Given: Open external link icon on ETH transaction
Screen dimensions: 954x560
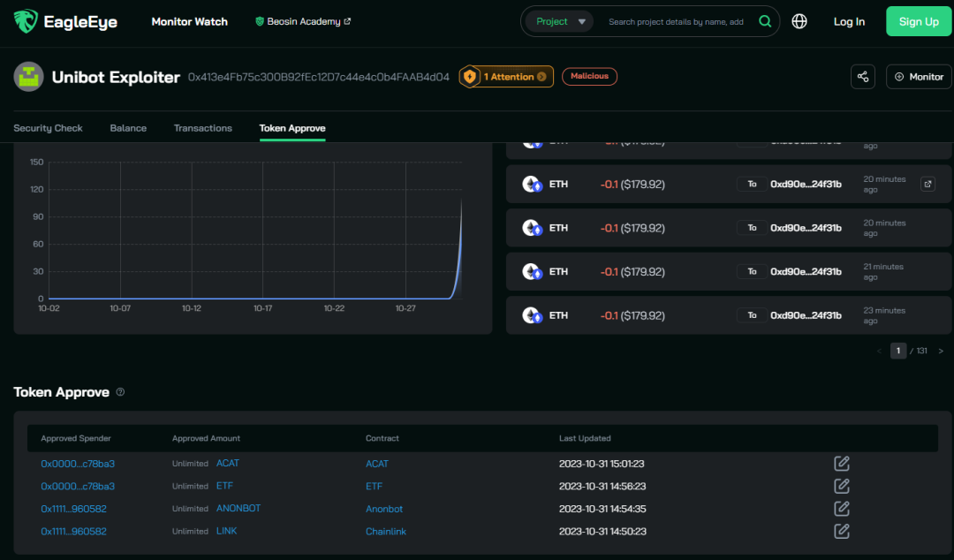Looking at the screenshot, I should 927,184.
